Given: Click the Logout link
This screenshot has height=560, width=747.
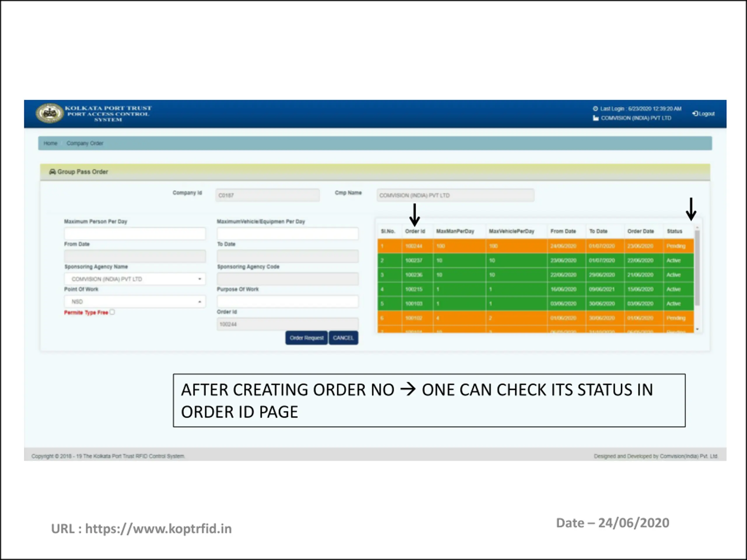Looking at the screenshot, I should (x=704, y=114).
